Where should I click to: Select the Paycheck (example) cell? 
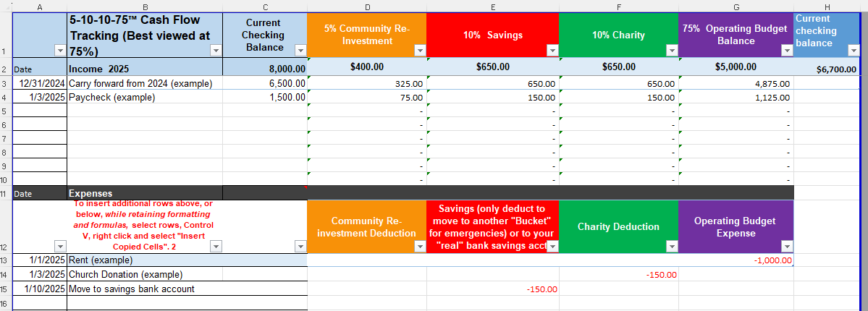tap(145, 98)
